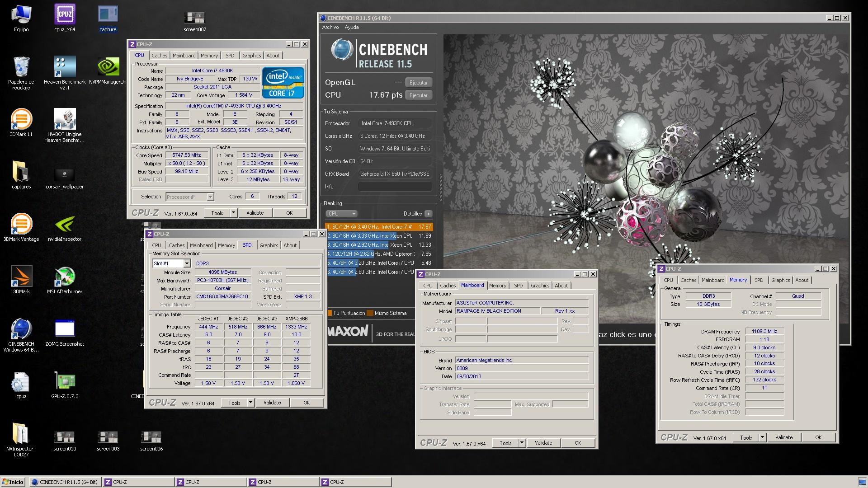Select CINEBENCH R11.5 taskbar button
Viewport: 868px width, 488px height.
(65, 482)
